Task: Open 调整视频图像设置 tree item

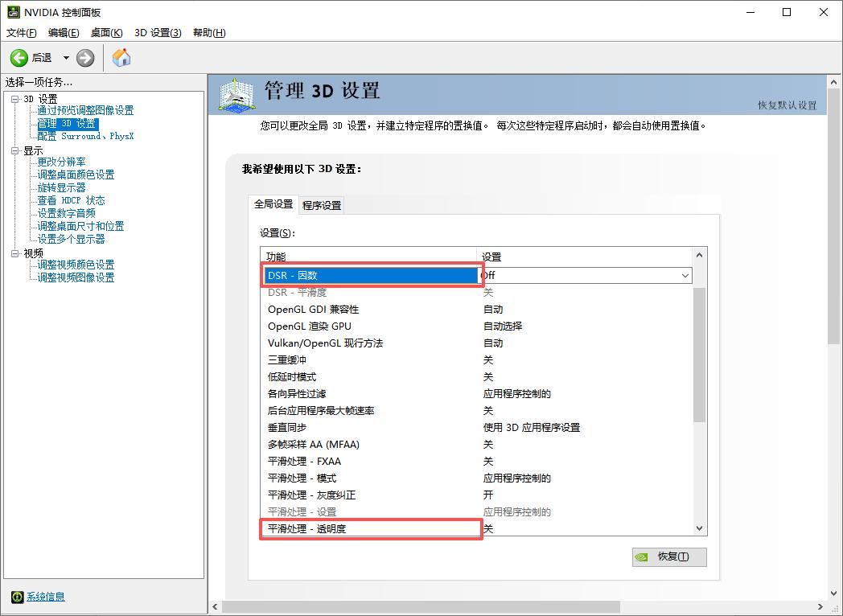Action: pos(76,277)
